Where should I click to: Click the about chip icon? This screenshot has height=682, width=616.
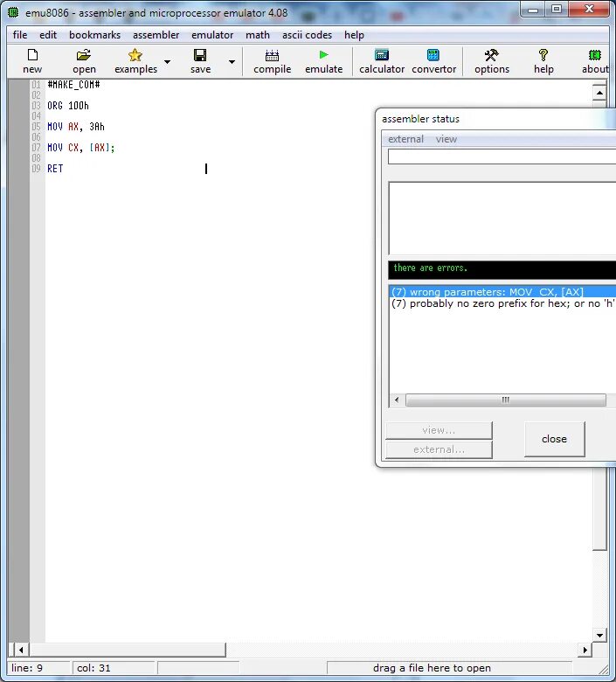tap(595, 55)
